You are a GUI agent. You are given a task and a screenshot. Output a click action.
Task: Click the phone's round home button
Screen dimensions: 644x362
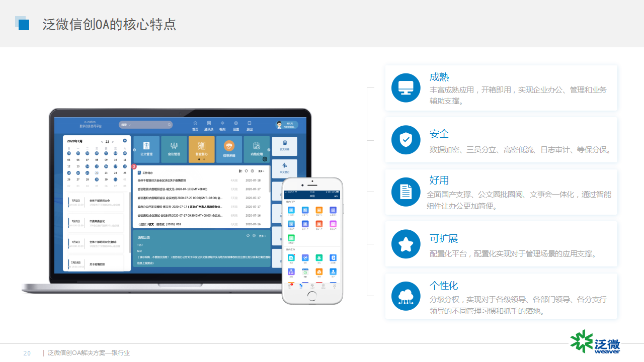click(x=312, y=297)
